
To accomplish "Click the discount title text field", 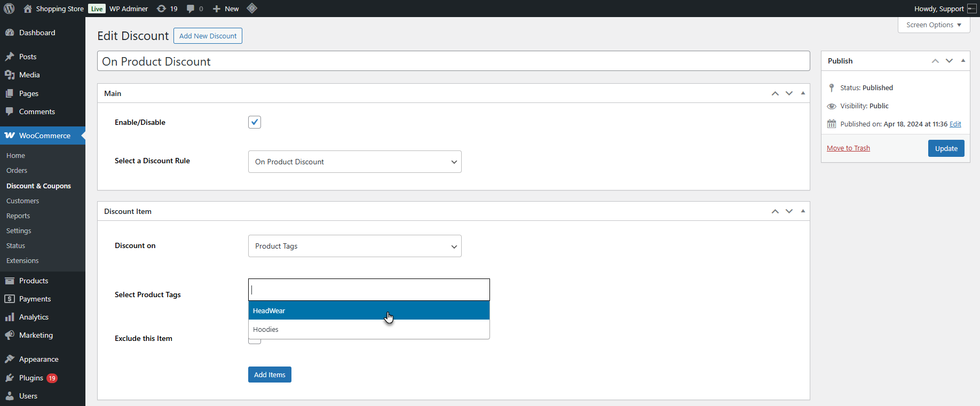I will point(453,61).
